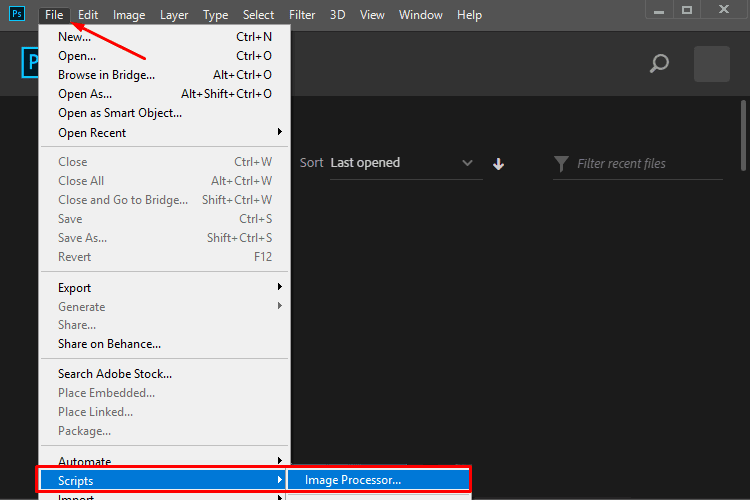750x500 pixels.
Task: Expand the Export submenu
Action: pyautogui.click(x=165, y=288)
